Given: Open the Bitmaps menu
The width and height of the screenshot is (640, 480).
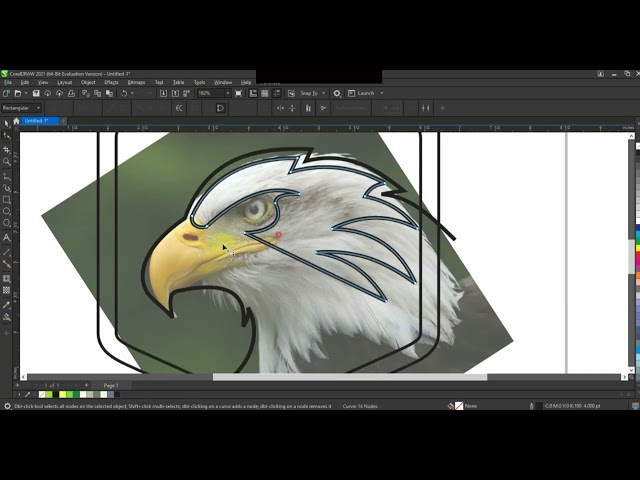Looking at the screenshot, I should [x=136, y=82].
